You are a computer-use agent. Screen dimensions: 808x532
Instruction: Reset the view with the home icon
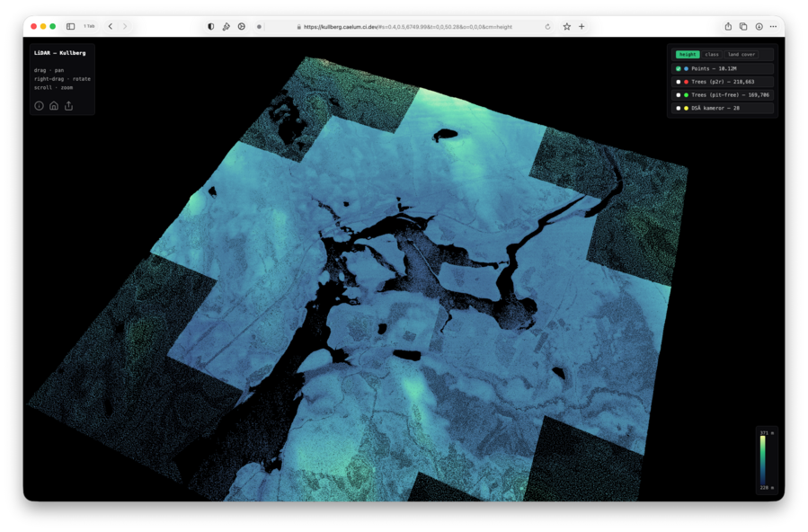point(54,105)
